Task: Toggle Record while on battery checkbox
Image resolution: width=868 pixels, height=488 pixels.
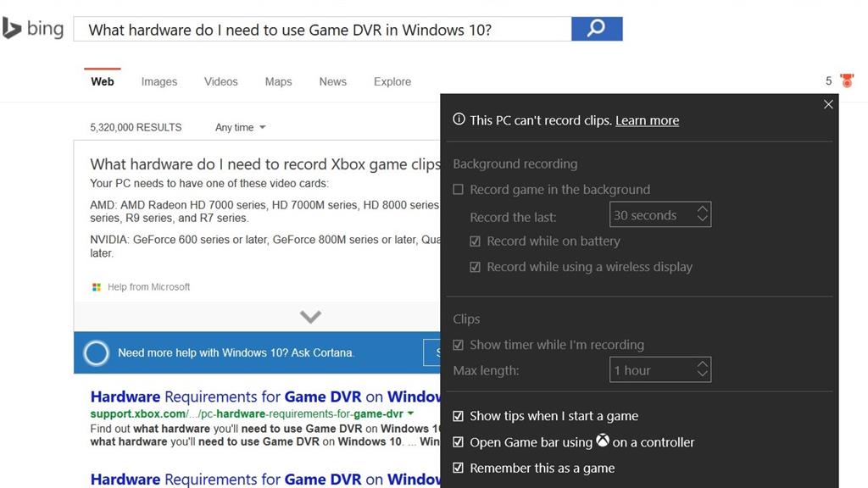Action: point(475,241)
